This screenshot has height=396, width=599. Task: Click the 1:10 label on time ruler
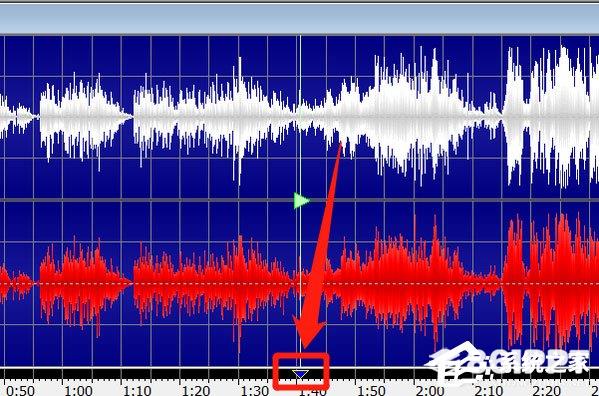pos(137,391)
